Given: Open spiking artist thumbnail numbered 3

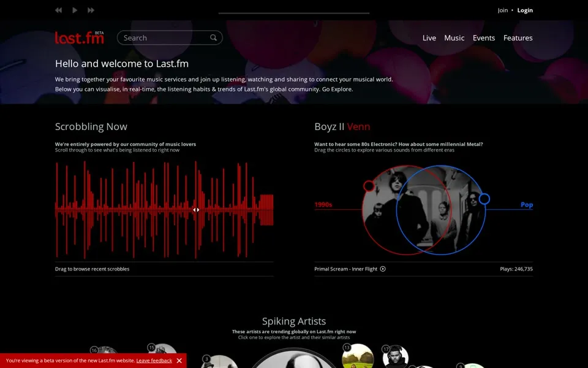Looking at the screenshot, I should pyautogui.click(x=220, y=361).
